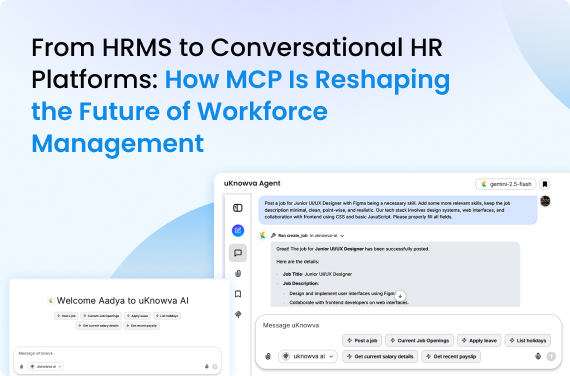570x376 pixels.
Task: Click the uKnowva logo beside Welcome Aadya
Action: click(x=51, y=300)
